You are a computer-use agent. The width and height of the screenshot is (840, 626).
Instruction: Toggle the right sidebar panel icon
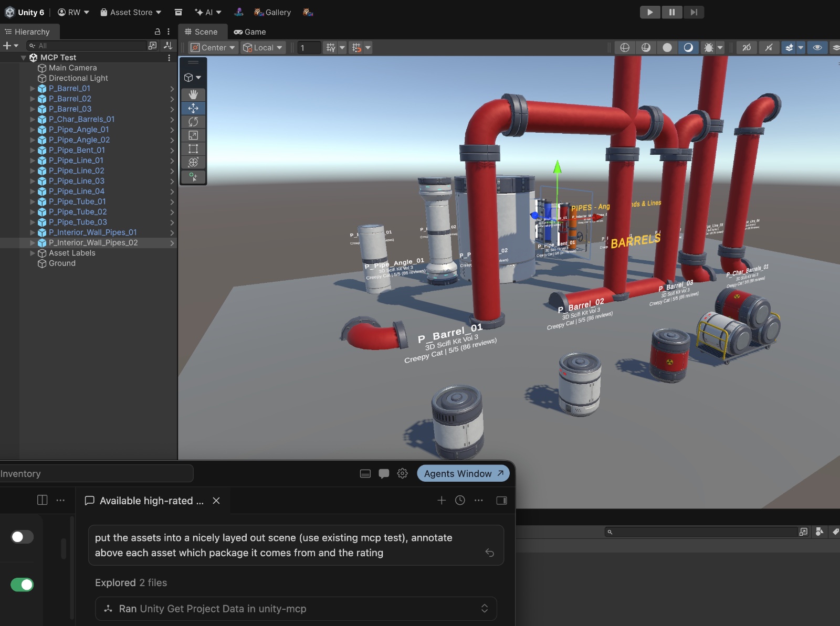(x=501, y=501)
